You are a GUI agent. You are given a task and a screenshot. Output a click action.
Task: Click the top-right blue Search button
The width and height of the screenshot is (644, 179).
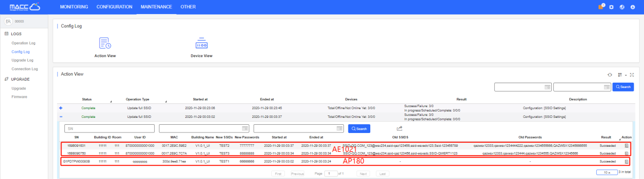(x=623, y=87)
